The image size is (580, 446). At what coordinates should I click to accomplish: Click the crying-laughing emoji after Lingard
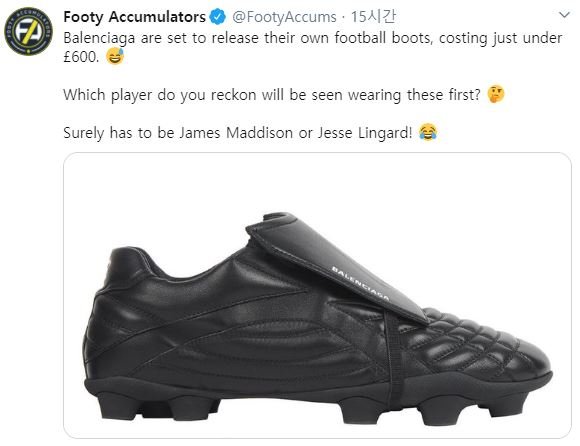pyautogui.click(x=428, y=132)
